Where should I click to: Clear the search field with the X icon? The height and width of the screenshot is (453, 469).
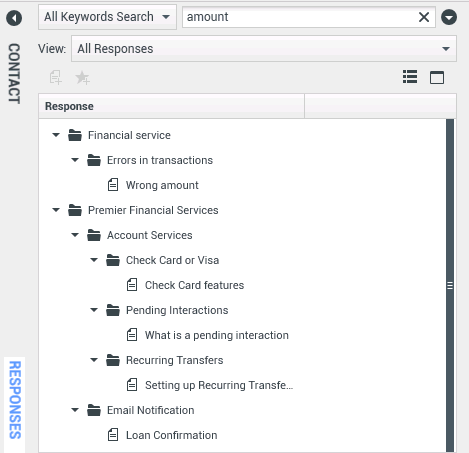click(x=424, y=17)
